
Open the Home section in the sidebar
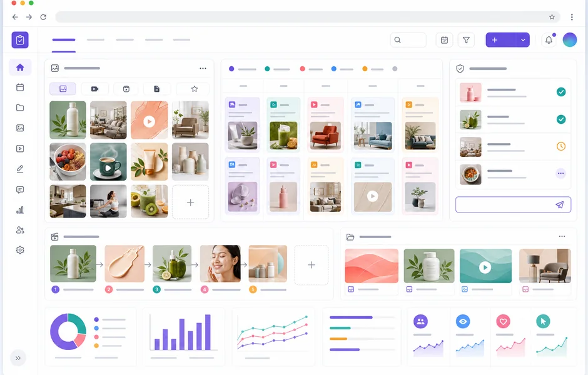coord(20,67)
